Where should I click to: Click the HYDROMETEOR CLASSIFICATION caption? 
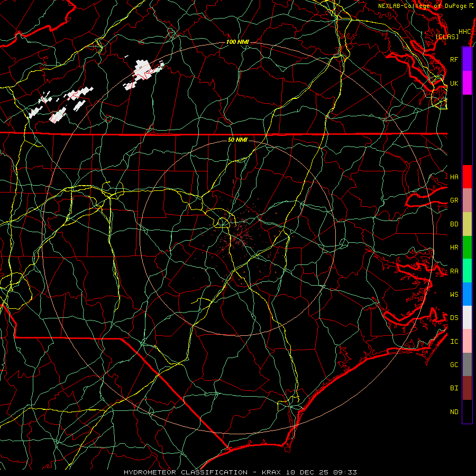[186, 472]
